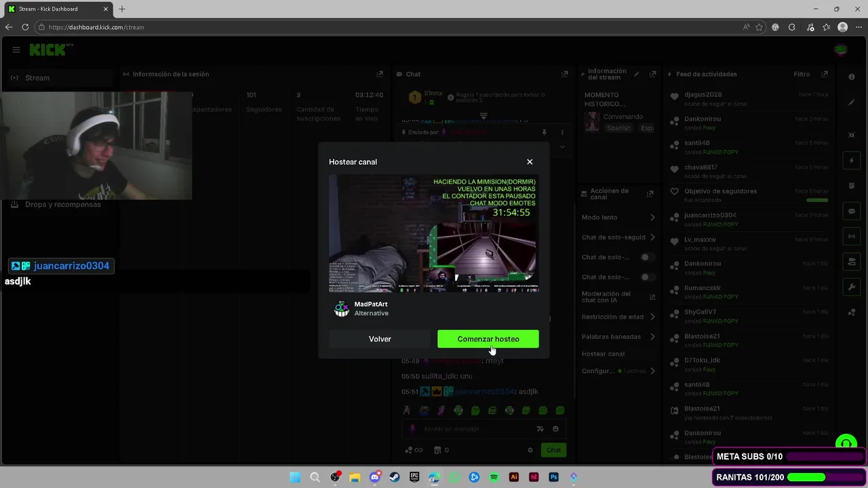This screenshot has height=488, width=868.
Task: Pop out the Información del stream panel
Action: pos(652,75)
